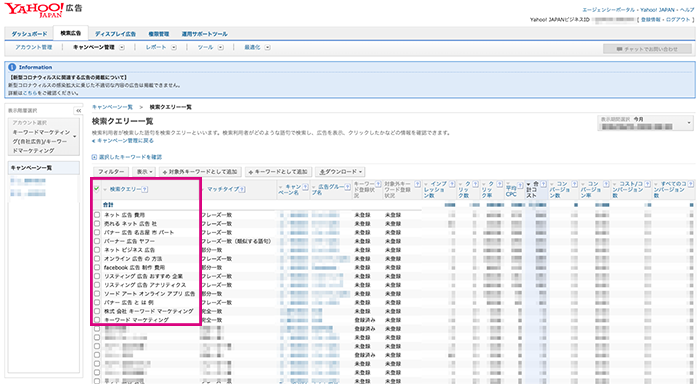The width and height of the screenshot is (700, 384).
Task: Switch to the 権限管理 tab
Action: 158,34
